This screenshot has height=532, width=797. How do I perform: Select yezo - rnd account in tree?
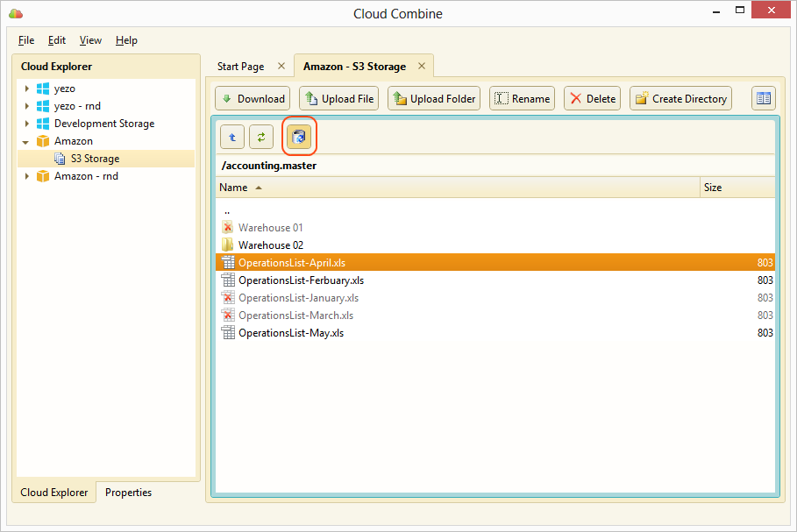(77, 106)
